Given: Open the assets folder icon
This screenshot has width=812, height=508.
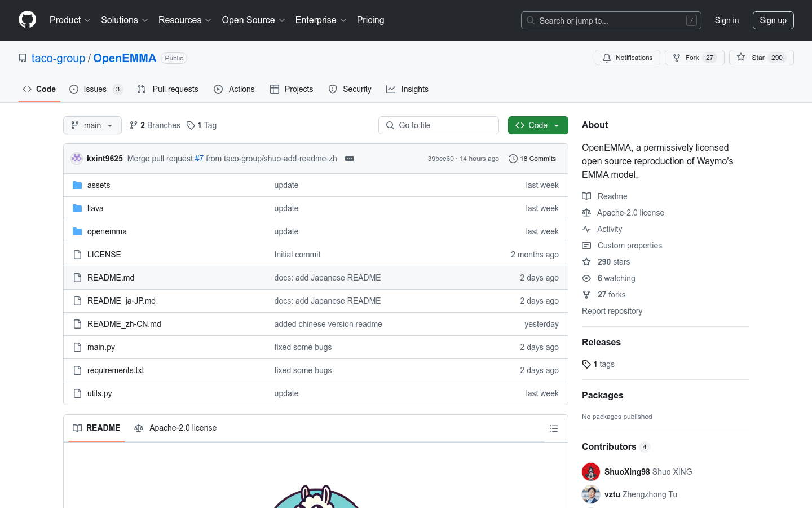Looking at the screenshot, I should [77, 185].
